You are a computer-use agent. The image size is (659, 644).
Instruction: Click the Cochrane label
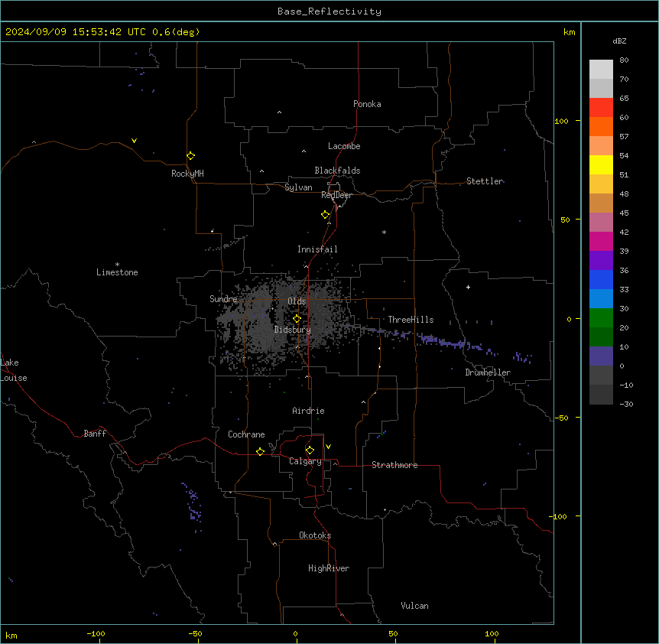point(246,434)
